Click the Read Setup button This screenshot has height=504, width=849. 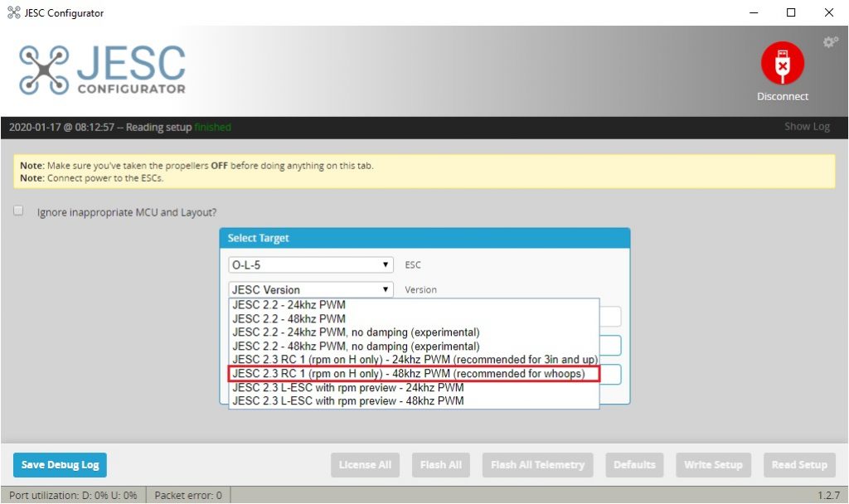[799, 465]
